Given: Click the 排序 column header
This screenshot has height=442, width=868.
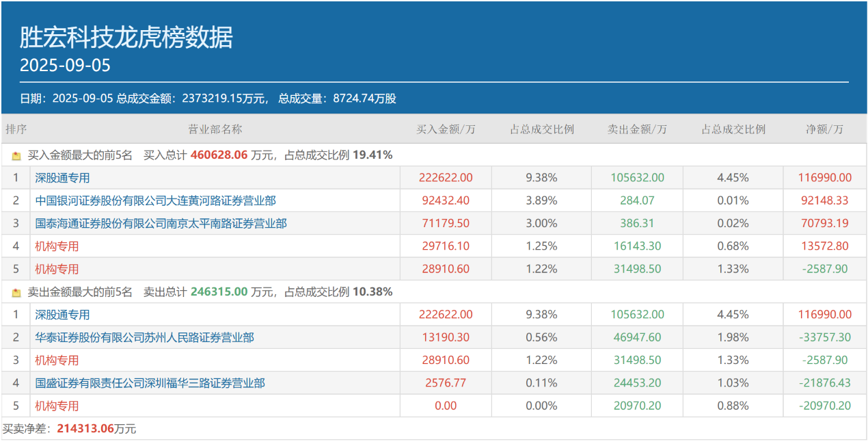Looking at the screenshot, I should click(16, 129).
